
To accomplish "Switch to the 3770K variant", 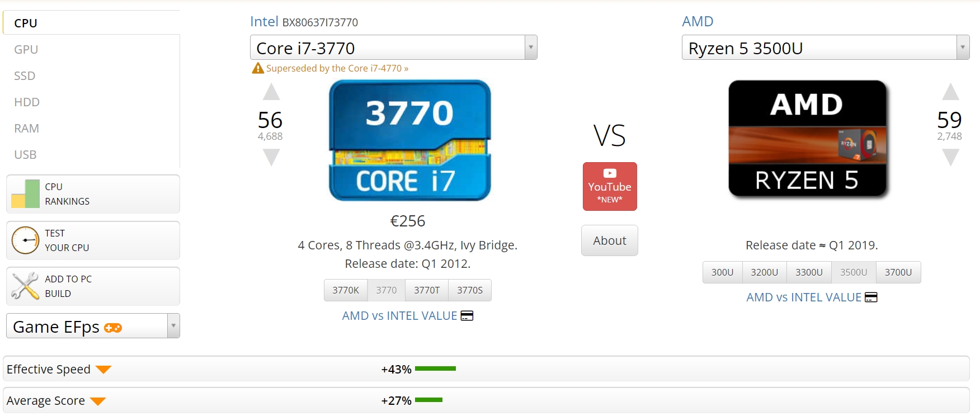I will pyautogui.click(x=346, y=290).
